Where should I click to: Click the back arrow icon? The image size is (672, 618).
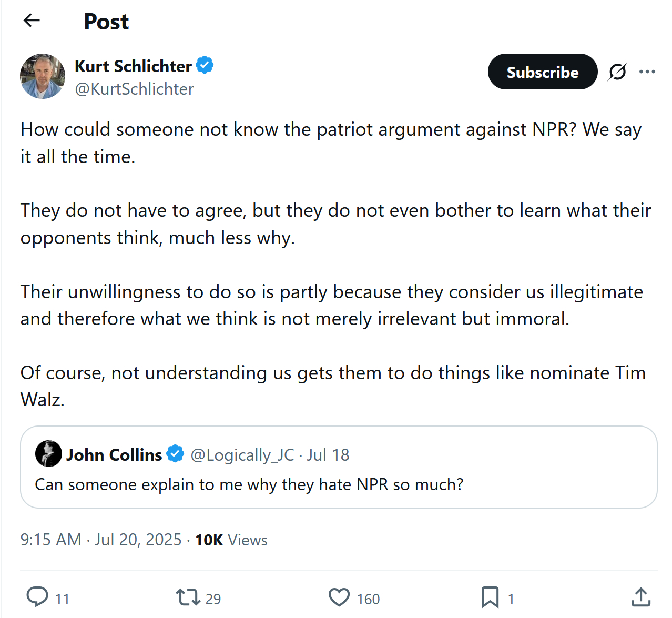(32, 21)
